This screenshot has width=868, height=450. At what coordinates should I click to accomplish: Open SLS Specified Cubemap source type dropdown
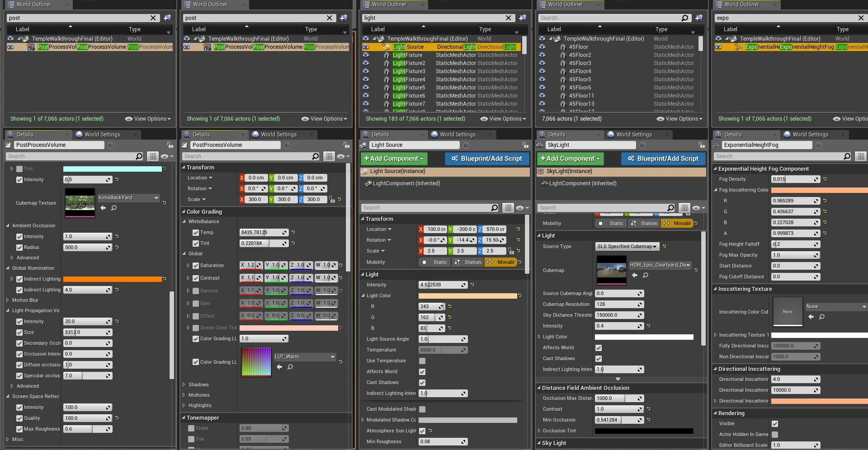627,247
